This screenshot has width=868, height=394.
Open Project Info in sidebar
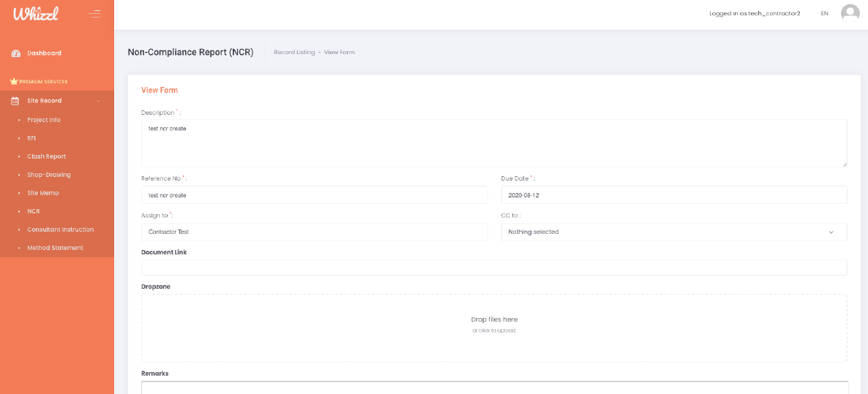[x=44, y=120]
